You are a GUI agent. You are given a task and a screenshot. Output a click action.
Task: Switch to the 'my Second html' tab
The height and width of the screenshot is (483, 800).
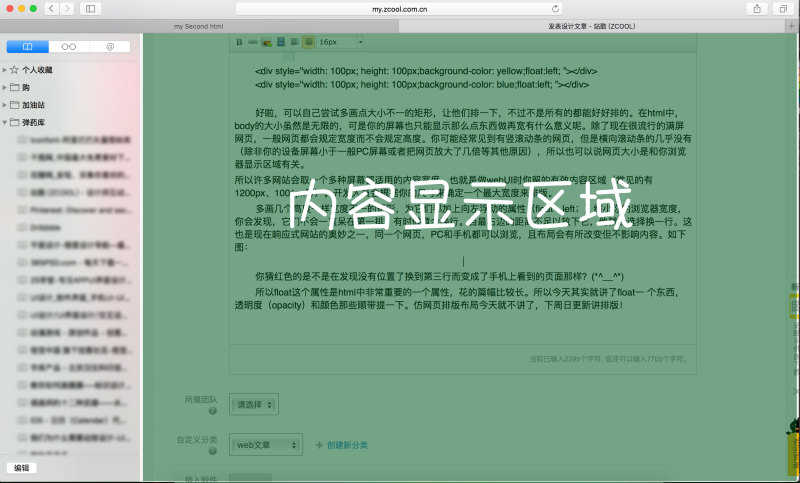coord(198,27)
